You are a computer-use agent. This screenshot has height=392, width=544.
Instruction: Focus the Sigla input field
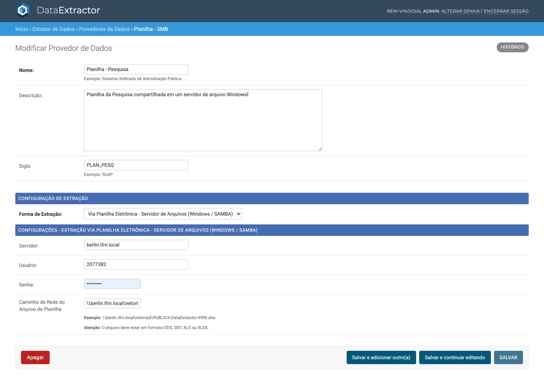click(x=136, y=165)
